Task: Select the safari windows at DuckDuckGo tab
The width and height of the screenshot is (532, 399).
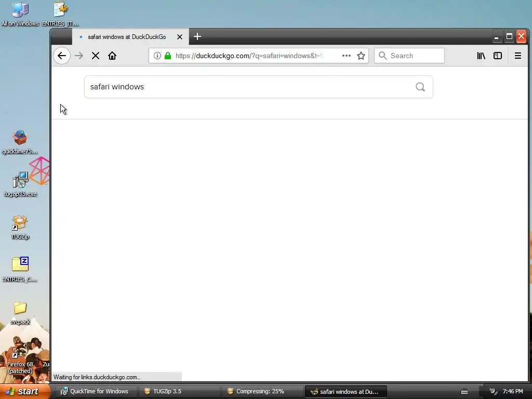Action: point(130,37)
